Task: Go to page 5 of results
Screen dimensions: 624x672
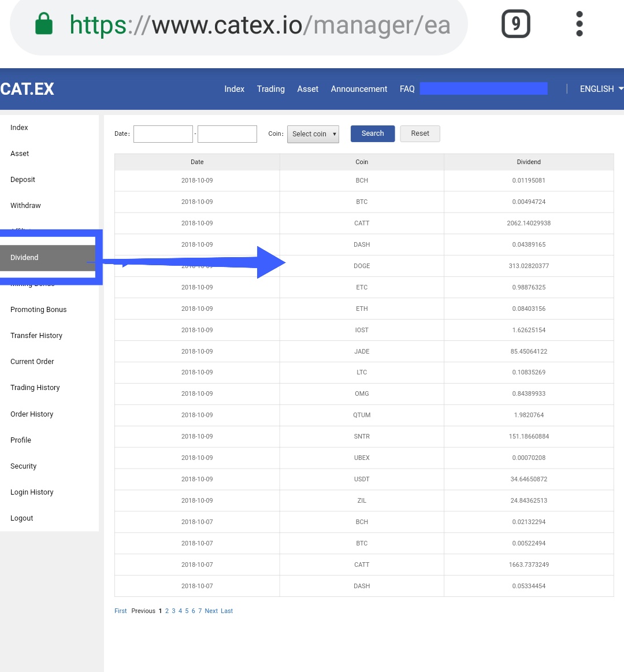Action: click(187, 611)
